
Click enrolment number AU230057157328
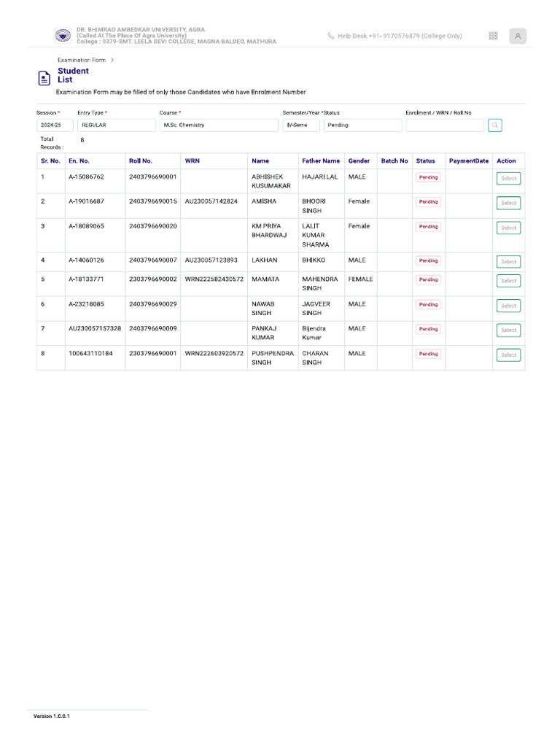[95, 329]
